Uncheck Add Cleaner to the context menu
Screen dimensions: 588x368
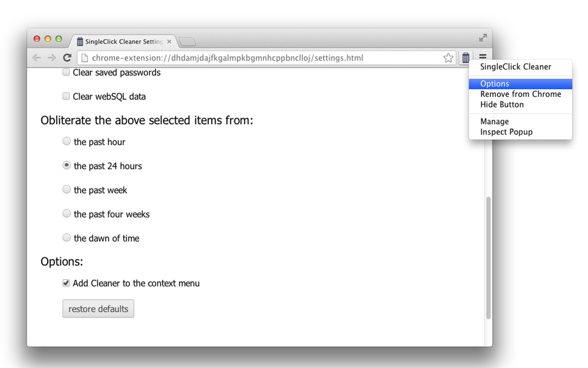coord(66,283)
